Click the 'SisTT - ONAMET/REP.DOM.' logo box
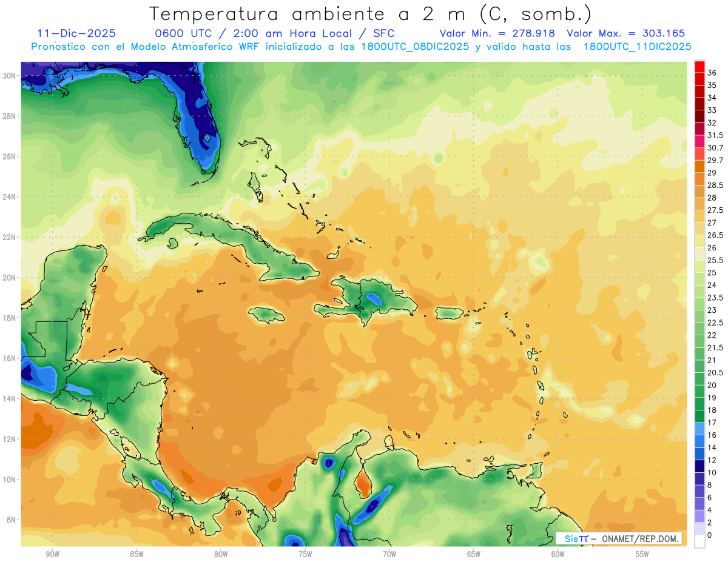This screenshot has width=728, height=562. point(619,538)
